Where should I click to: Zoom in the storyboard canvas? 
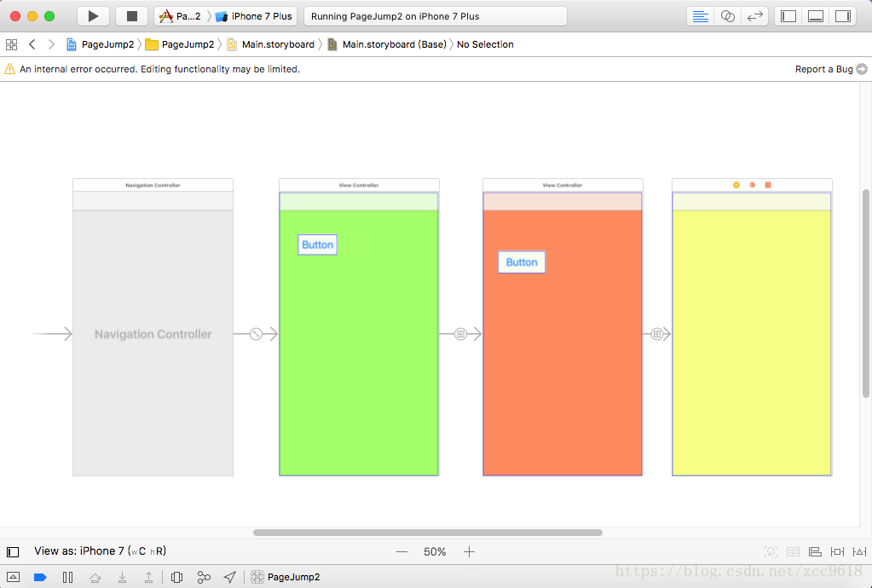click(470, 552)
